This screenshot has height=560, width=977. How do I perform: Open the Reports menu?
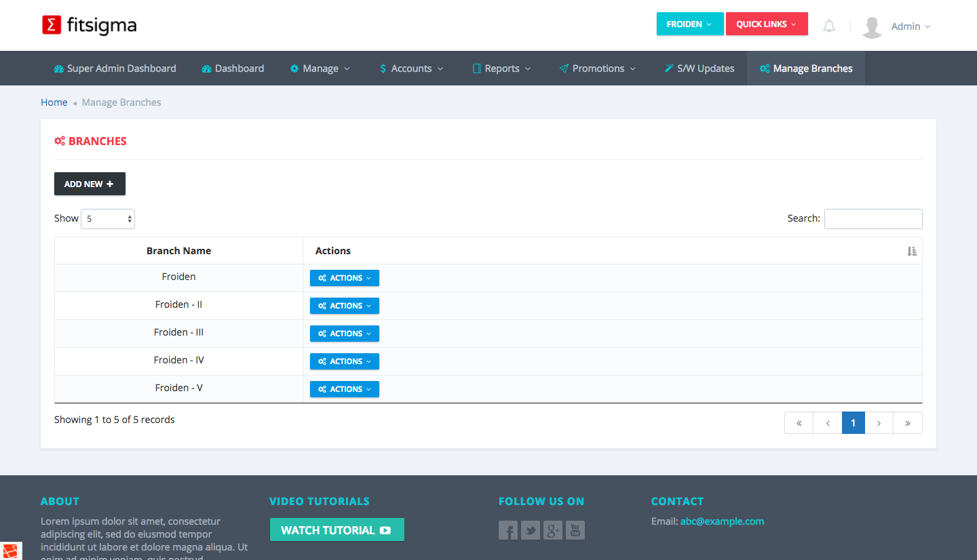(501, 68)
